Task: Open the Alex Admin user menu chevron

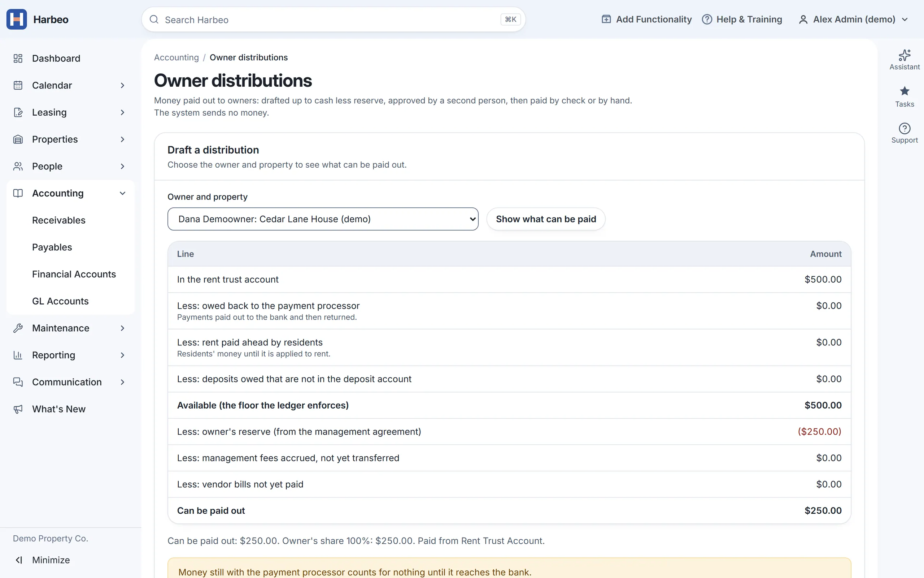Action: pyautogui.click(x=905, y=20)
